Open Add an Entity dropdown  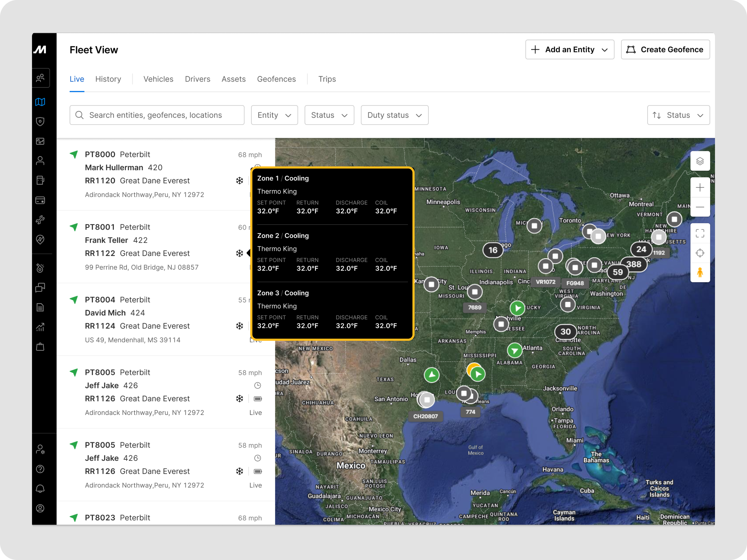click(569, 50)
